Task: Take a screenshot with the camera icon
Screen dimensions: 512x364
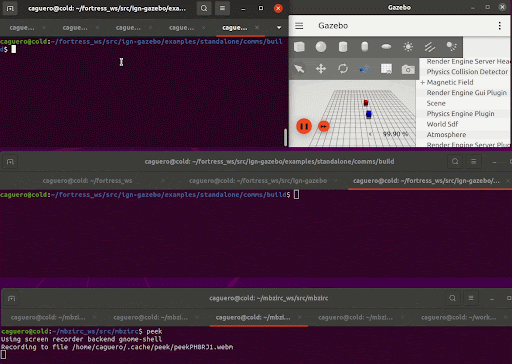Action: point(408,69)
